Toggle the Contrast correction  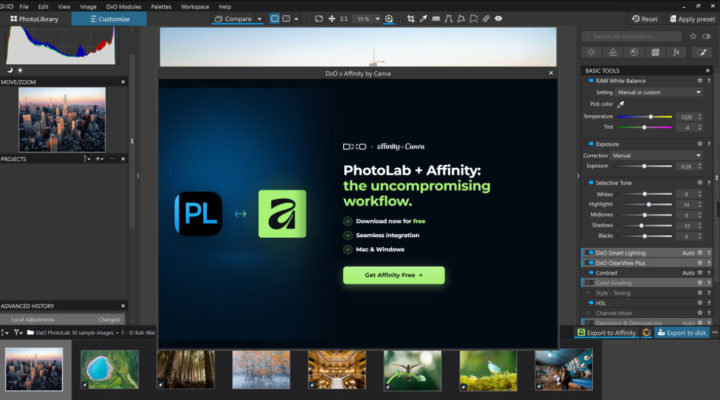coord(591,273)
